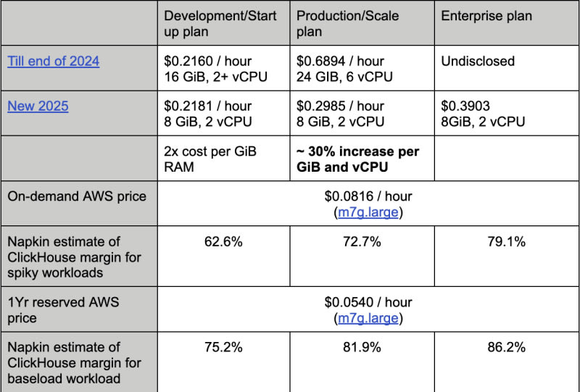Open the "New 2025" pricing link
This screenshot has height=392, width=580.
click(38, 107)
